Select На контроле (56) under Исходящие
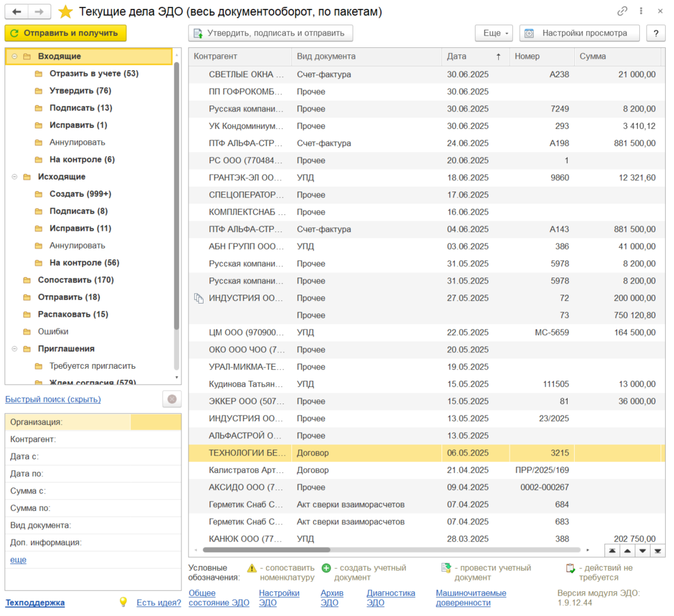Image resolution: width=674 pixels, height=616 pixels. pos(84,262)
